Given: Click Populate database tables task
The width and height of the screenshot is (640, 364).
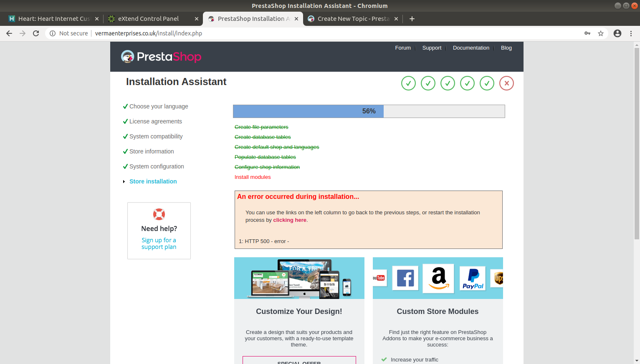Looking at the screenshot, I should (x=265, y=157).
